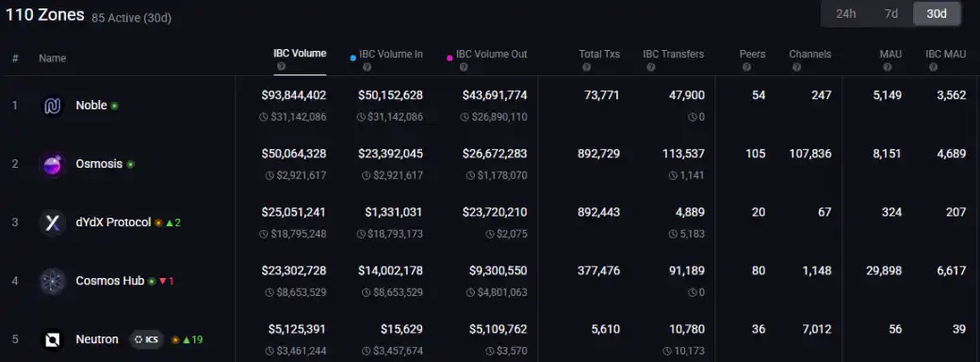The image size is (980, 362).
Task: Switch to the 7d period tab
Action: (x=890, y=14)
